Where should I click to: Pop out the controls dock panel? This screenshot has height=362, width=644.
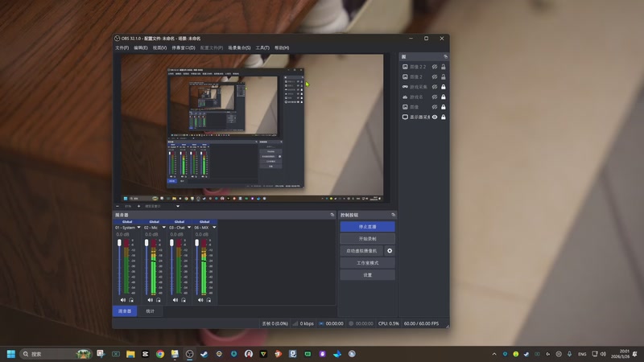[393, 215]
